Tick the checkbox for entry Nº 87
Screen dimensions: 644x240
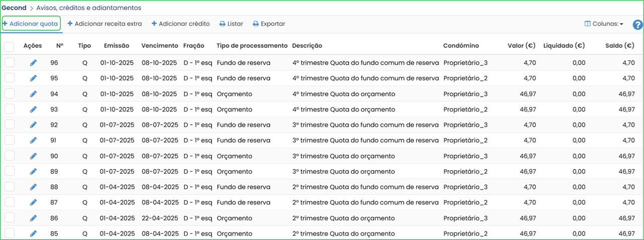coord(10,203)
